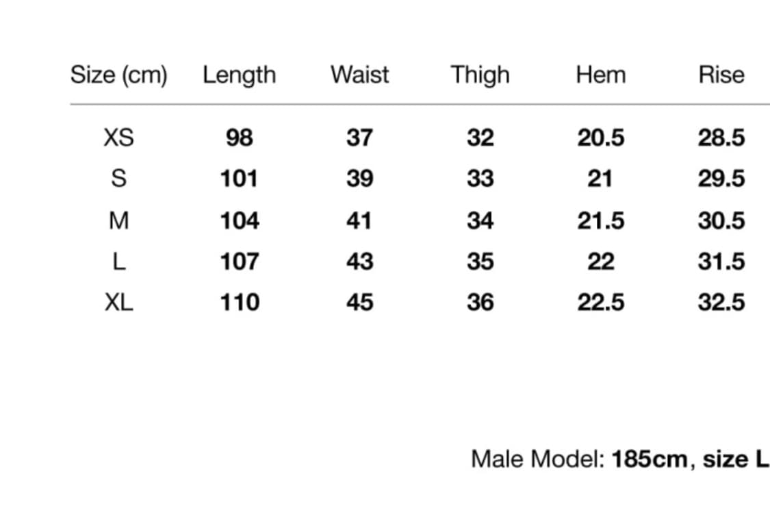Click the Waist column header
The height and width of the screenshot is (532, 770).
359,74
